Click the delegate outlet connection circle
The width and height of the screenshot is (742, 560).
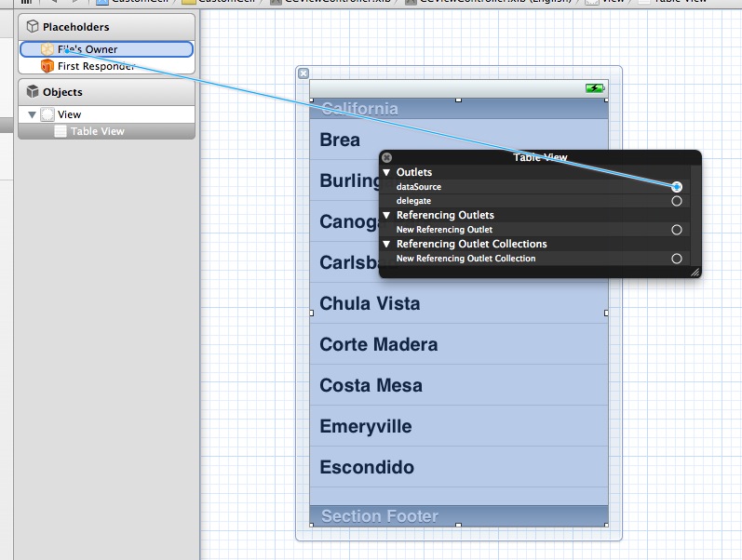click(x=677, y=201)
